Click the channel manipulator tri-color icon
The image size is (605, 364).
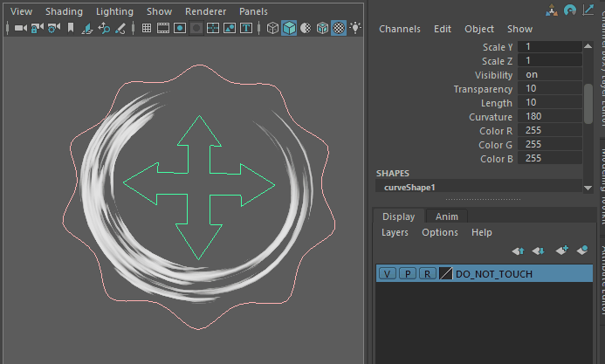(x=552, y=10)
